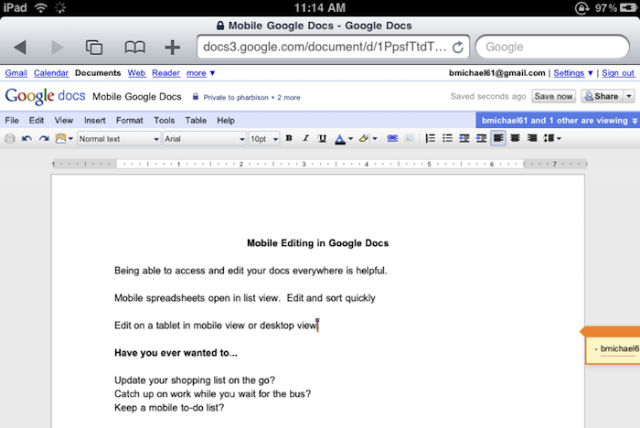Open the Web link
This screenshot has height=428, width=640.
pyautogui.click(x=136, y=73)
